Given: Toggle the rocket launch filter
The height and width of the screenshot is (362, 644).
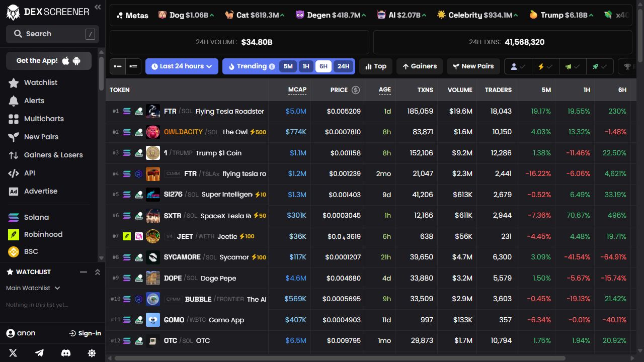Looking at the screenshot, I should 600,66.
